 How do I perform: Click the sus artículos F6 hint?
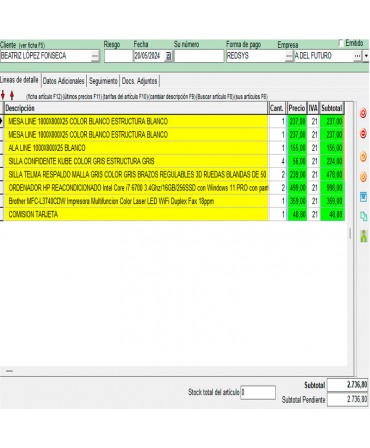point(251,97)
